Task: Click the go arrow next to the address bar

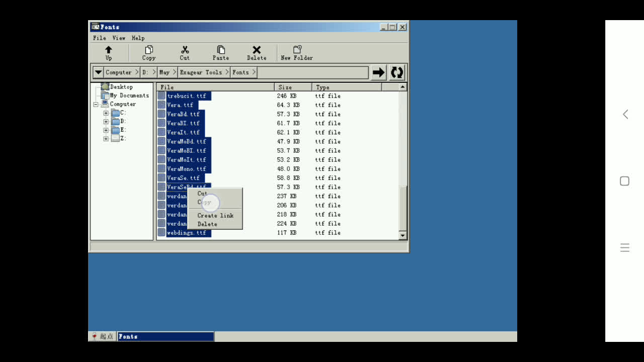Action: tap(378, 72)
